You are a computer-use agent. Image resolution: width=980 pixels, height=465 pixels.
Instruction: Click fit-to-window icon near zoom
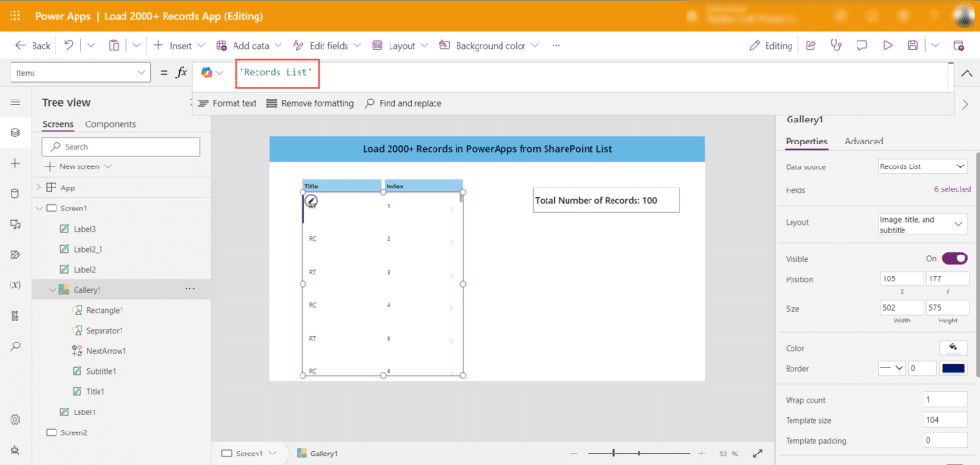[758, 454]
